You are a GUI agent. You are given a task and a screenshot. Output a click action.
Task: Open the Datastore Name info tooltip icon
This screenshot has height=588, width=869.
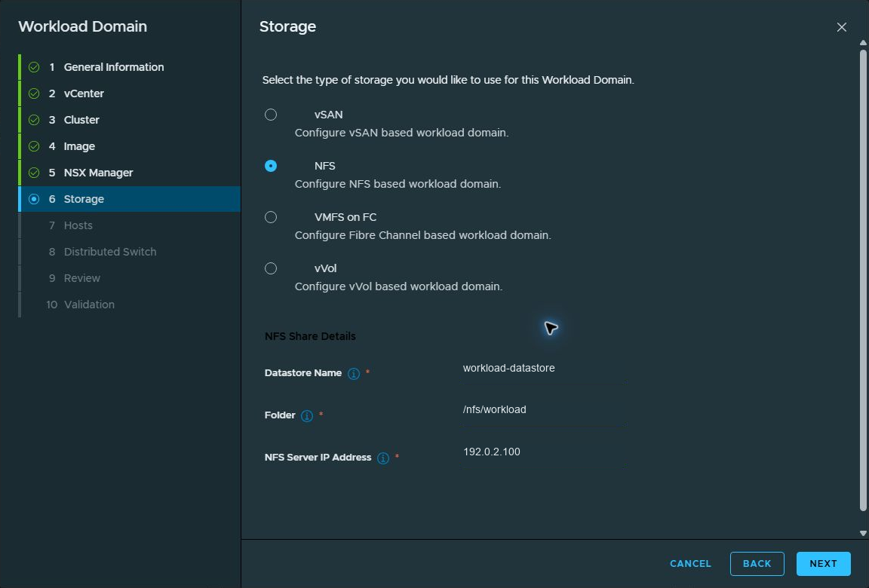point(354,374)
